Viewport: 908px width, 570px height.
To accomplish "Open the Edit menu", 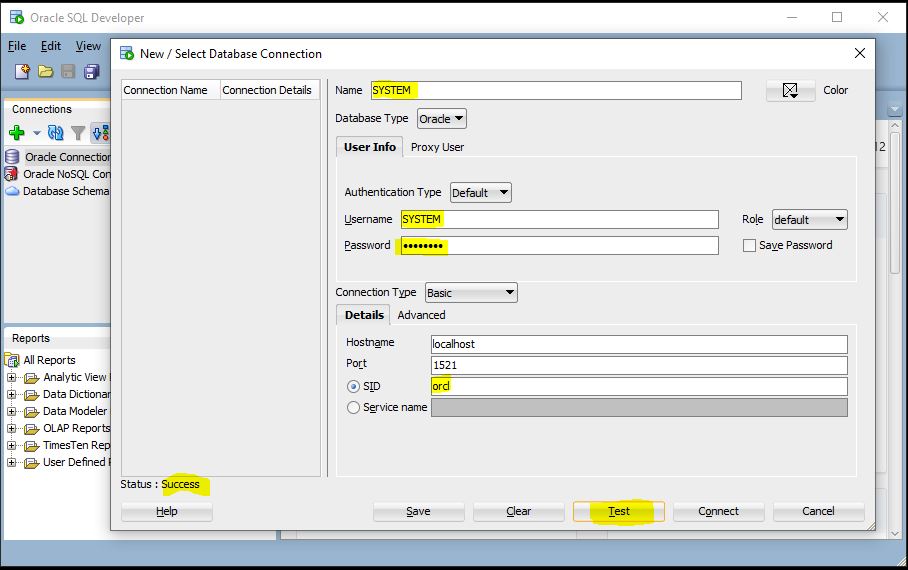I will click(x=51, y=46).
